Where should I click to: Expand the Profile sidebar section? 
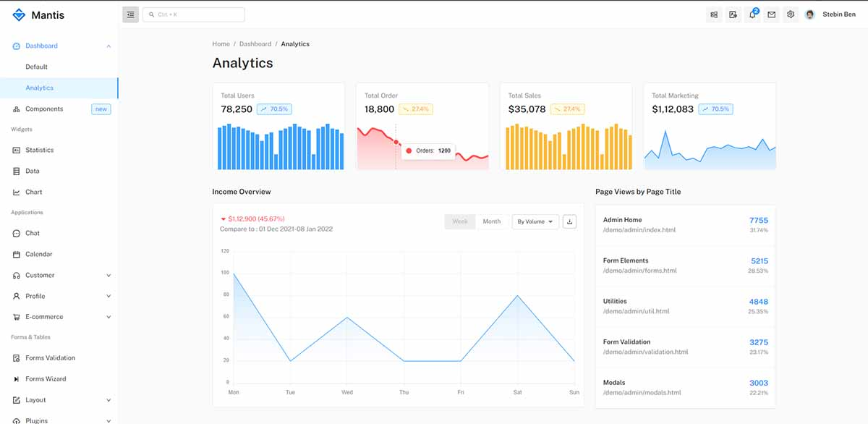pos(59,296)
